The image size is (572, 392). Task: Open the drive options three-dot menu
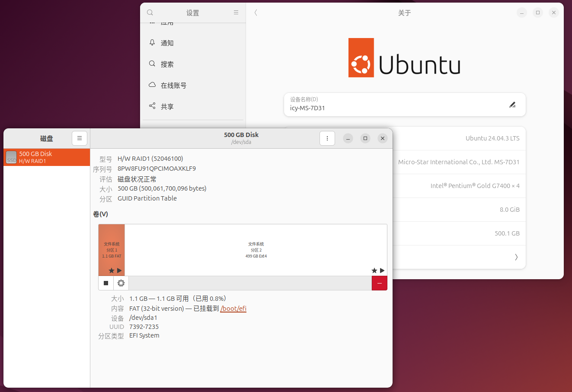tap(327, 138)
